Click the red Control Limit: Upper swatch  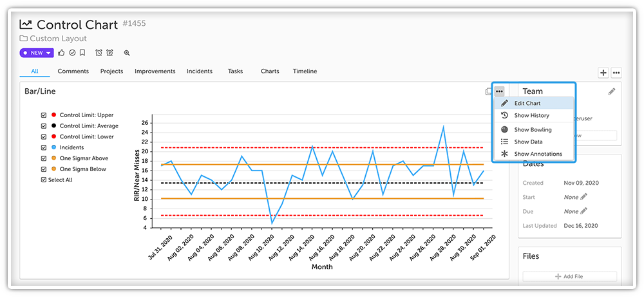point(54,115)
